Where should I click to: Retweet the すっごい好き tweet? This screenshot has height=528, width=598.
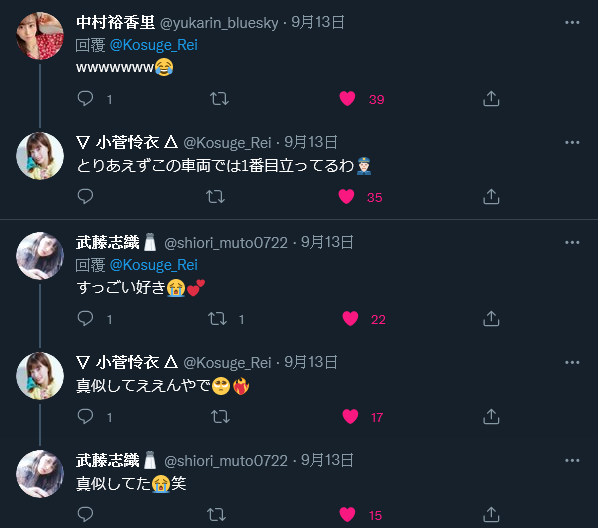217,319
